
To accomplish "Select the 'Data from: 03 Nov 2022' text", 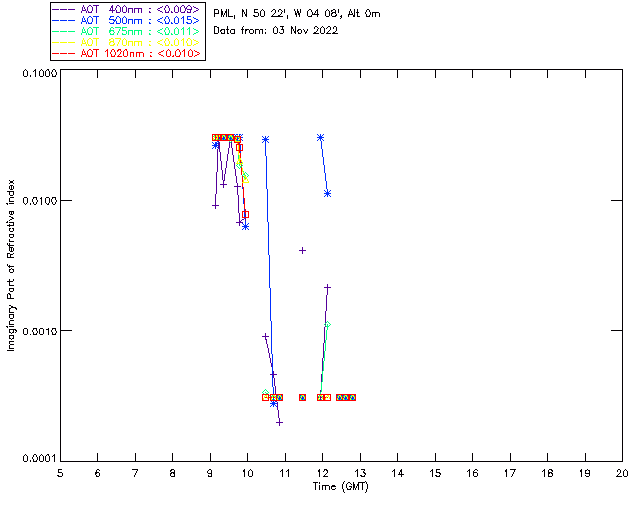I will (276, 31).
